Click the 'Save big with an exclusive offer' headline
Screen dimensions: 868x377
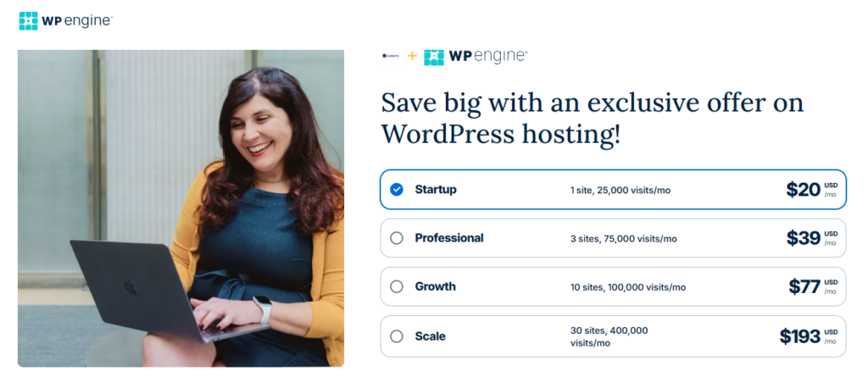[593, 118]
